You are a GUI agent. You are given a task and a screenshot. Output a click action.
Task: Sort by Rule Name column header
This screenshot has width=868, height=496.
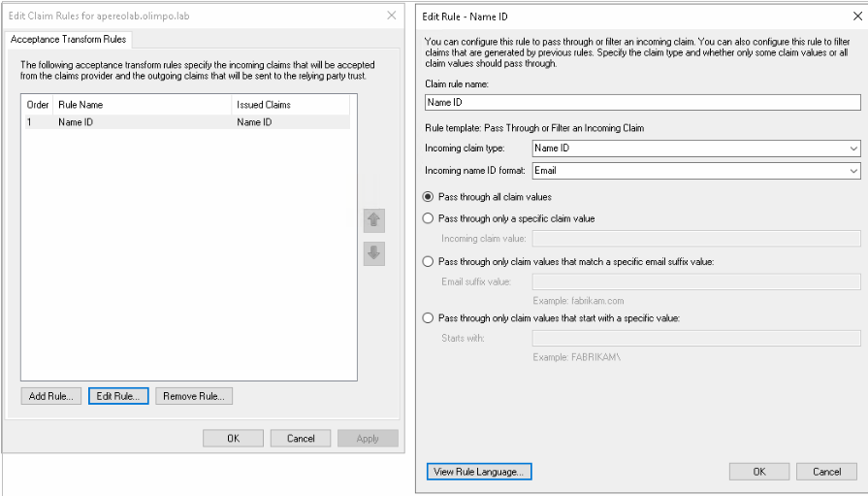click(x=143, y=104)
